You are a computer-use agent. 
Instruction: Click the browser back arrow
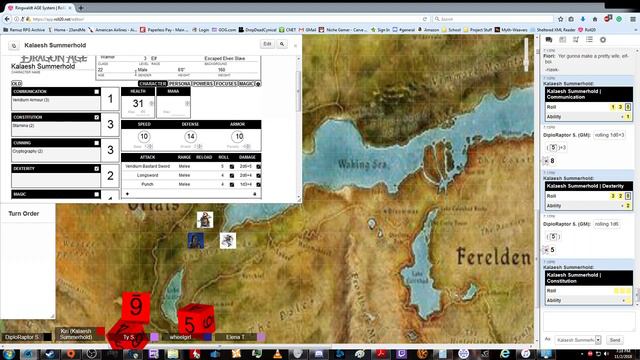pos(7,19)
